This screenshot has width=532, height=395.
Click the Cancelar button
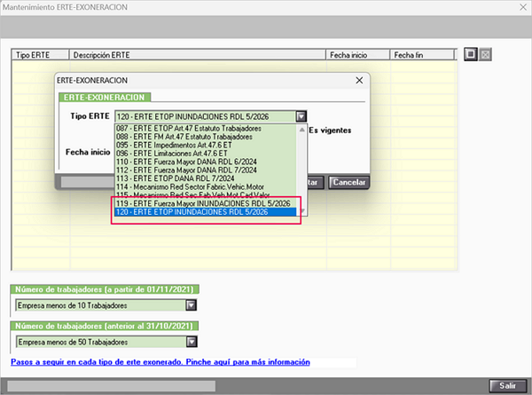348,182
